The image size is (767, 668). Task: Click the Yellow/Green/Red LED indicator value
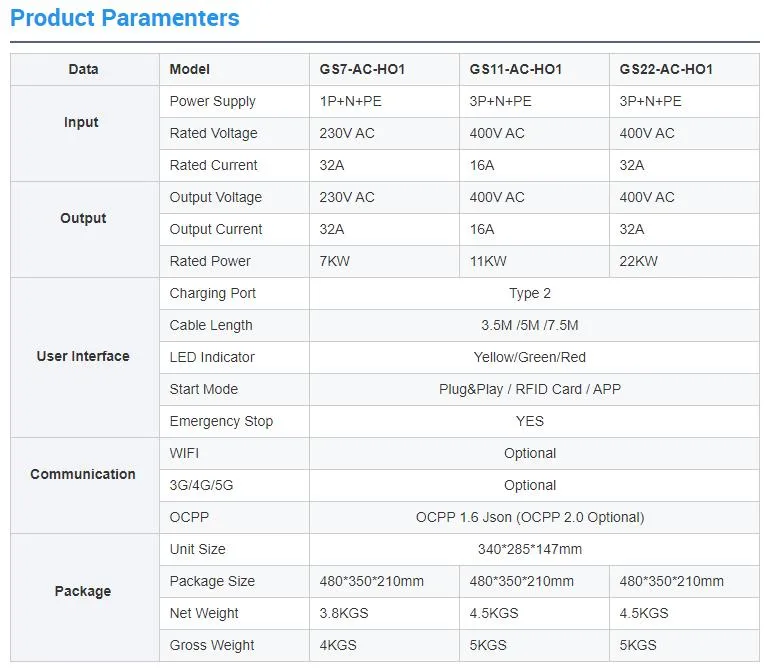[x=530, y=357]
